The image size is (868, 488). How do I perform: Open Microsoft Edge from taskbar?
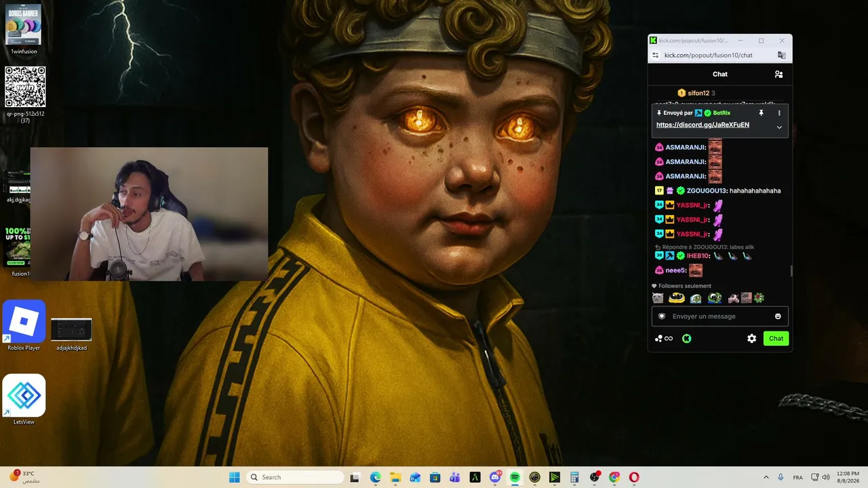[376, 477]
